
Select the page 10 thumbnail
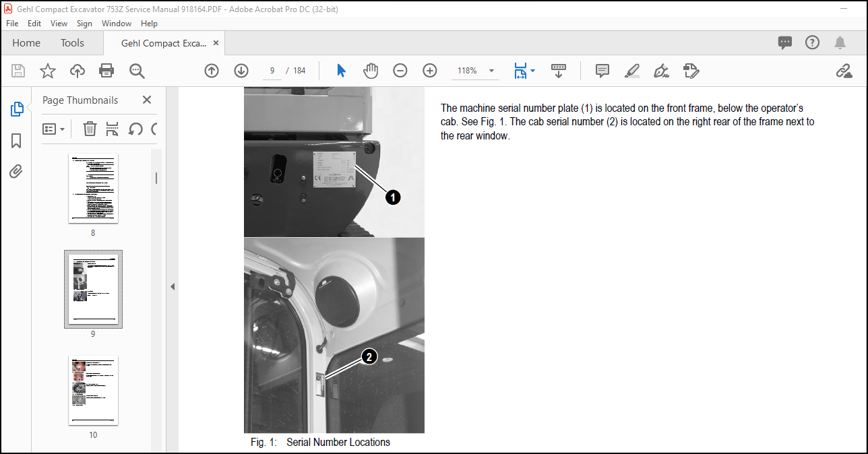tap(93, 391)
